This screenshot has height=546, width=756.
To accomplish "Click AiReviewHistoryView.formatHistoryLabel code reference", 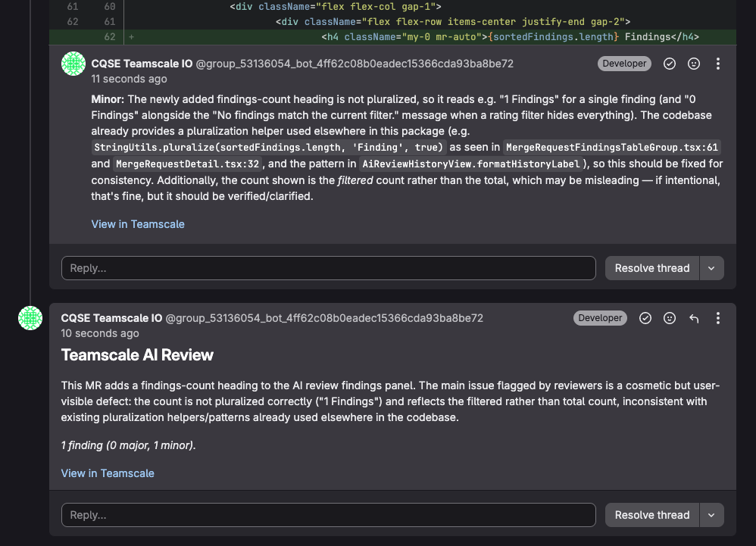I will point(471,164).
